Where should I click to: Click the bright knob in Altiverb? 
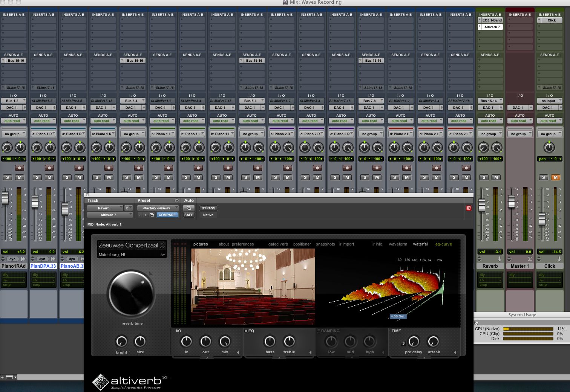[121, 341]
